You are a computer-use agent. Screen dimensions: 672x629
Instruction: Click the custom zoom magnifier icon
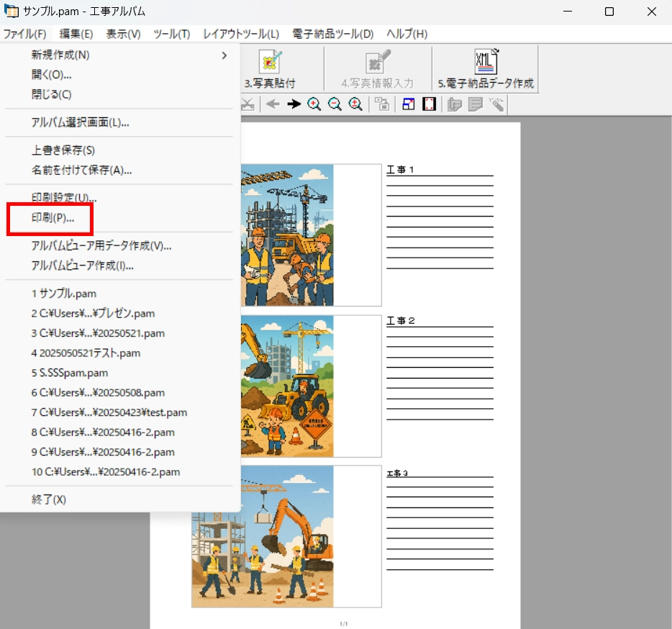(x=354, y=104)
